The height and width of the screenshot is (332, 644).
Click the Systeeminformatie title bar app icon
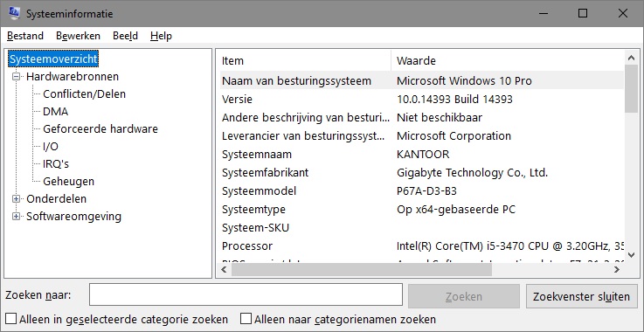[13, 14]
